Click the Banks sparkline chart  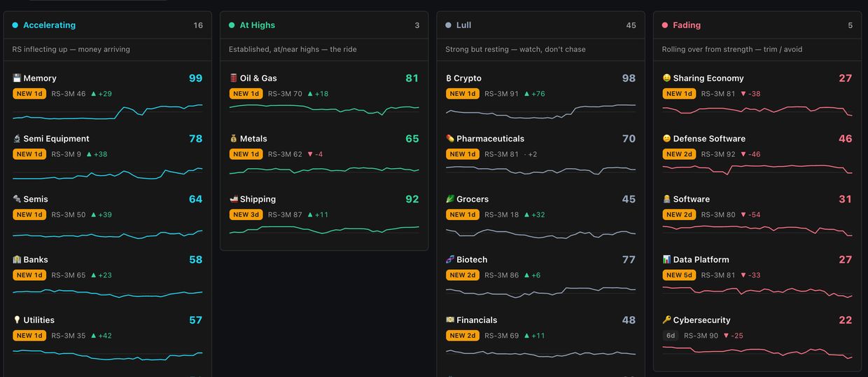[x=107, y=293]
